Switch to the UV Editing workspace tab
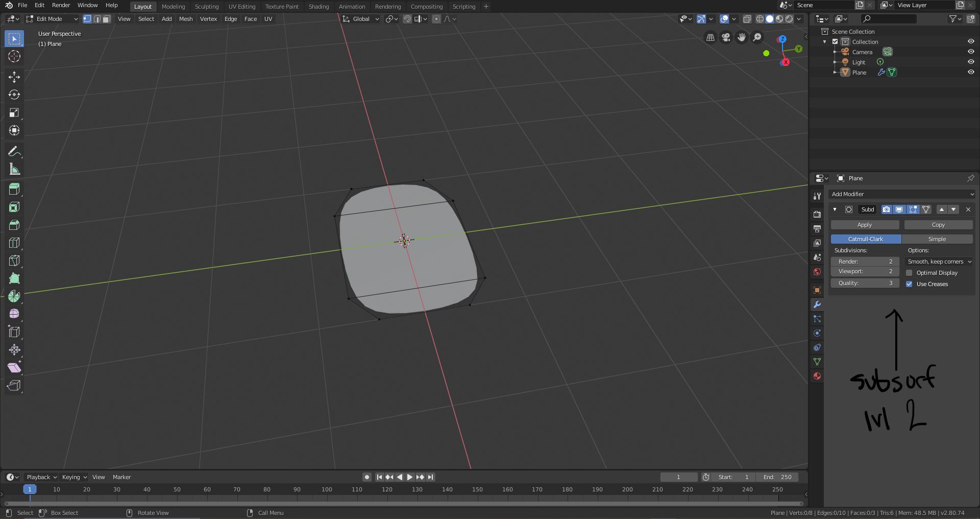Screen dimensions: 980x519 pyautogui.click(x=242, y=7)
